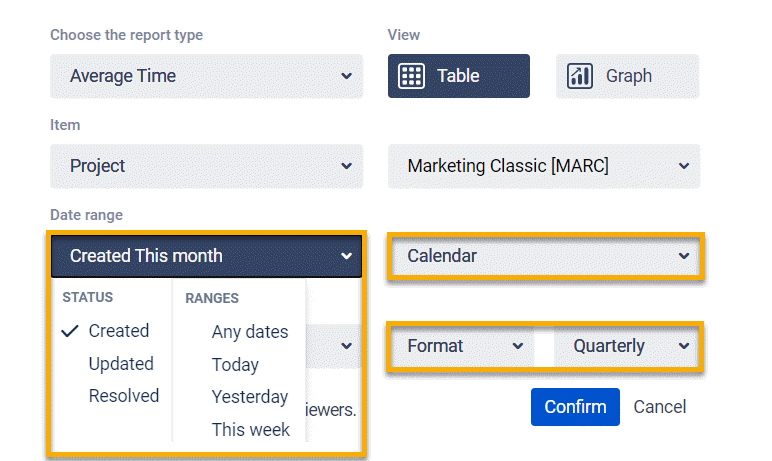
Task: Click the Cancel link
Action: tap(660, 407)
